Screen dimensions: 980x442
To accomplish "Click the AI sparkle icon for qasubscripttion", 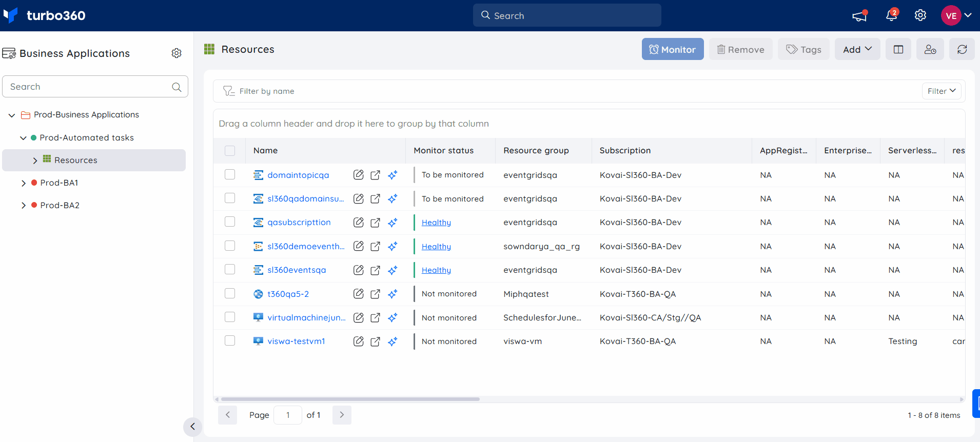I will point(393,223).
